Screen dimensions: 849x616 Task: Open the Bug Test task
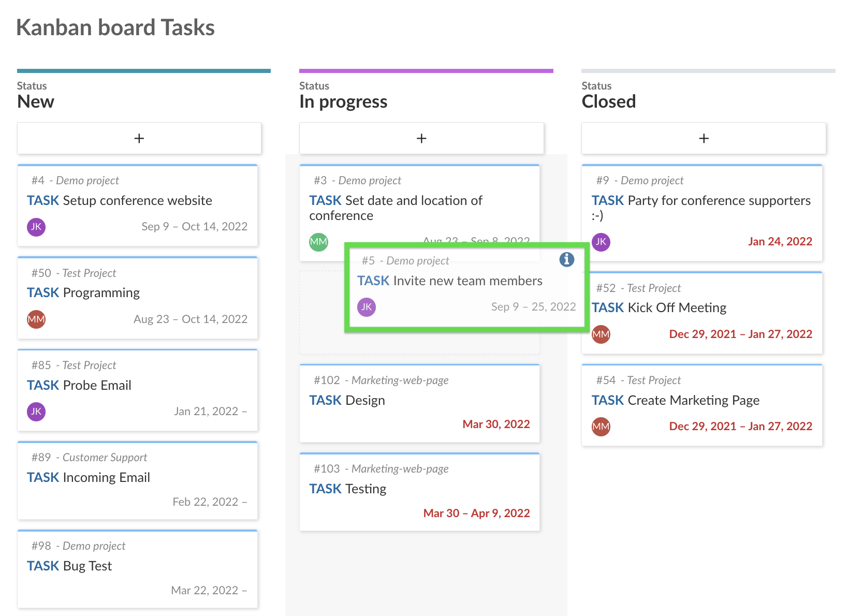(87, 566)
